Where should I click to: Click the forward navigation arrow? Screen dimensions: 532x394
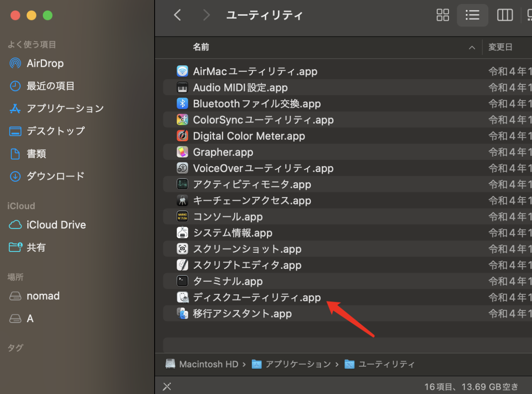coord(206,15)
